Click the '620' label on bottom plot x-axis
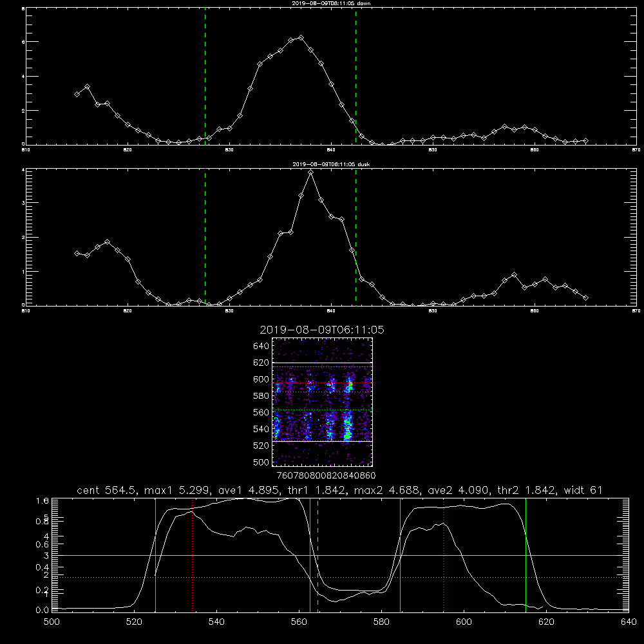The height and width of the screenshot is (644, 644). (x=546, y=622)
